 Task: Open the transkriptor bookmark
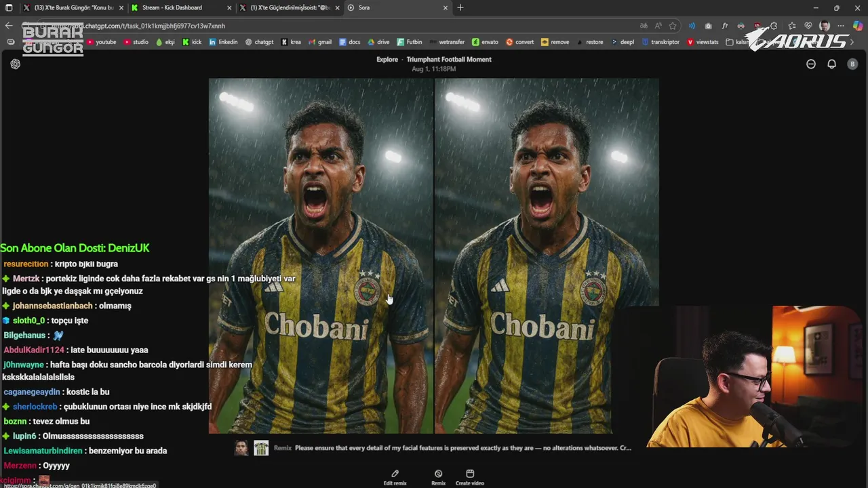pos(660,42)
